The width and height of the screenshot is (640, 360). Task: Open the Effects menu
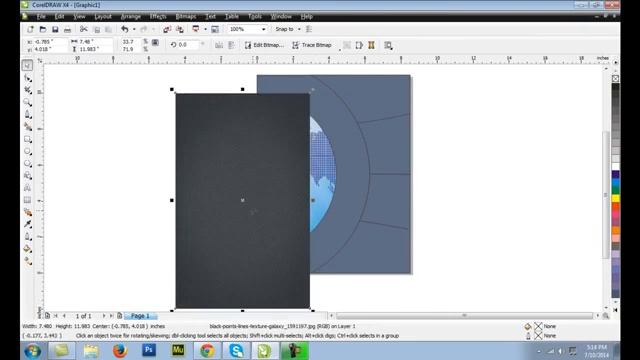(x=158, y=17)
